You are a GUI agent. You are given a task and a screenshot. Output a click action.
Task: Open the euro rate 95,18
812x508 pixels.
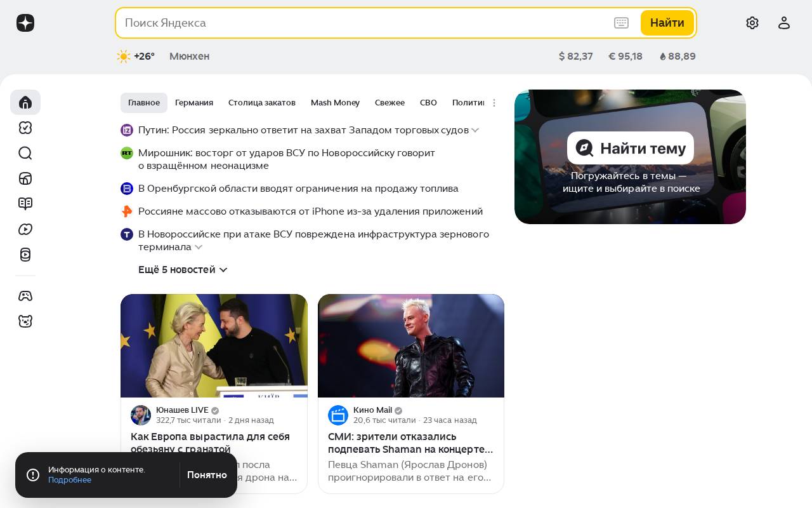(x=625, y=57)
